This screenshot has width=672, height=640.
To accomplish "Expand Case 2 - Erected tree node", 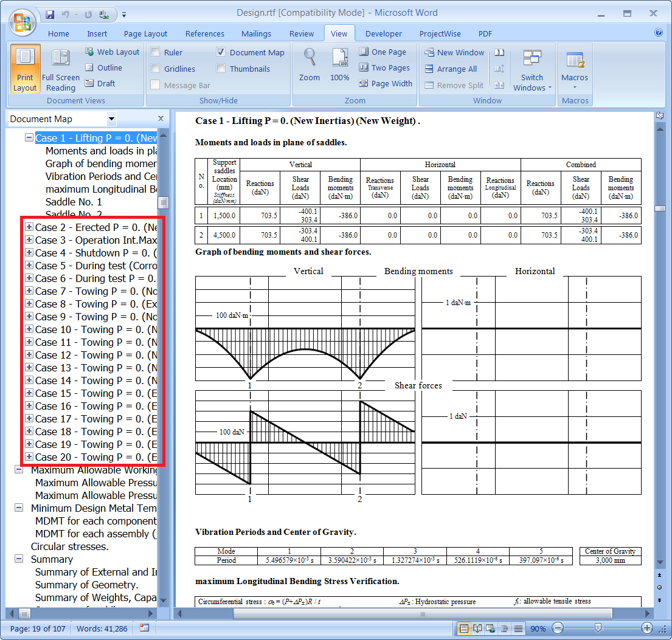I will pyautogui.click(x=29, y=227).
